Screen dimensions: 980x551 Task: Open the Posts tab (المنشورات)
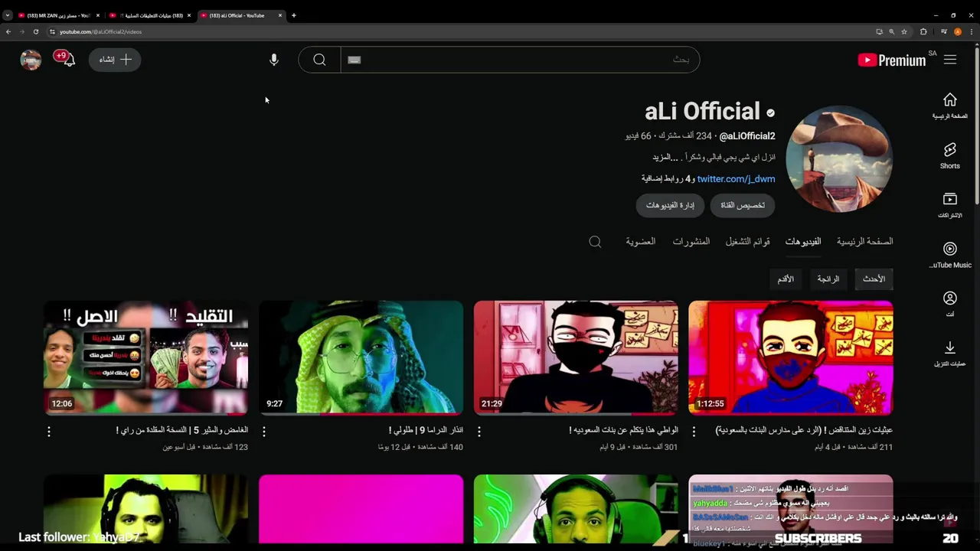click(691, 242)
